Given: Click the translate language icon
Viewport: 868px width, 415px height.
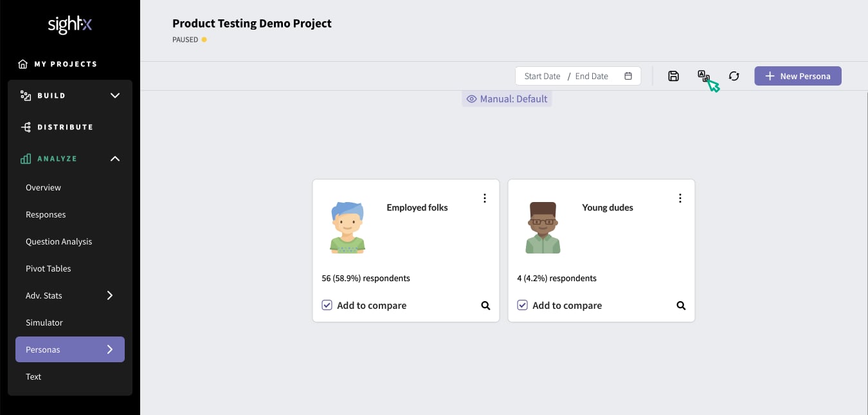Looking at the screenshot, I should click(703, 76).
